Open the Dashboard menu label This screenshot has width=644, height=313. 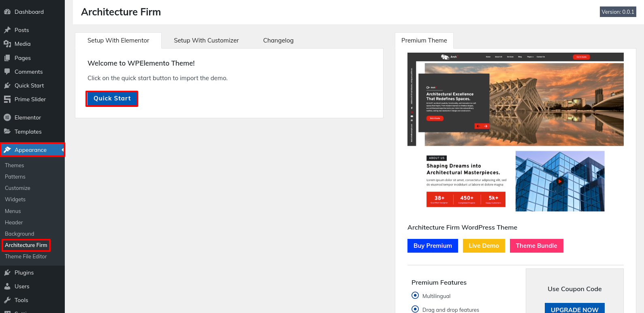[29, 12]
